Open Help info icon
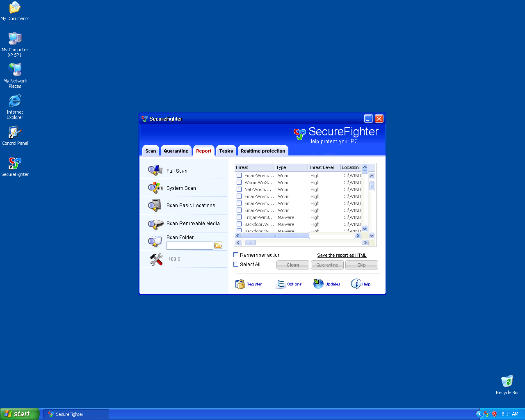This screenshot has width=525, height=420. coord(356,284)
